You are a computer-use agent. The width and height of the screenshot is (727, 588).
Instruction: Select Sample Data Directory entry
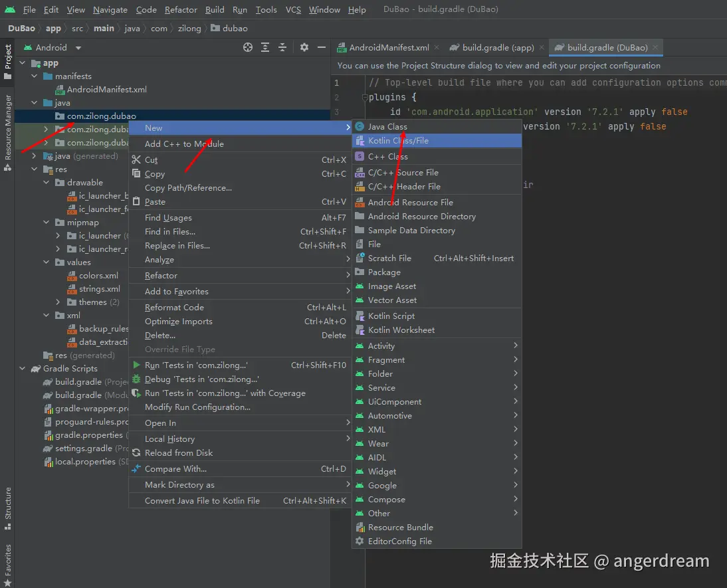click(437, 231)
